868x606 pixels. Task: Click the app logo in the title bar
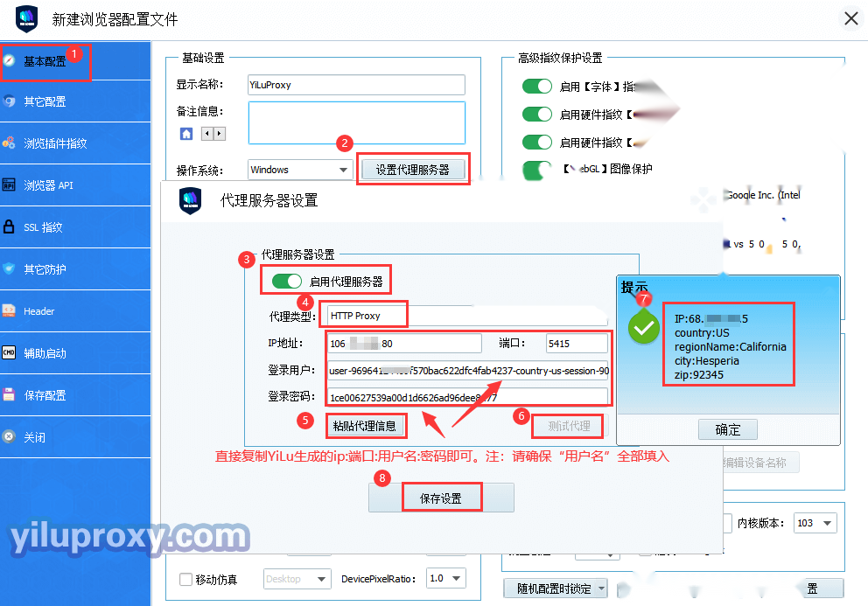click(x=26, y=19)
